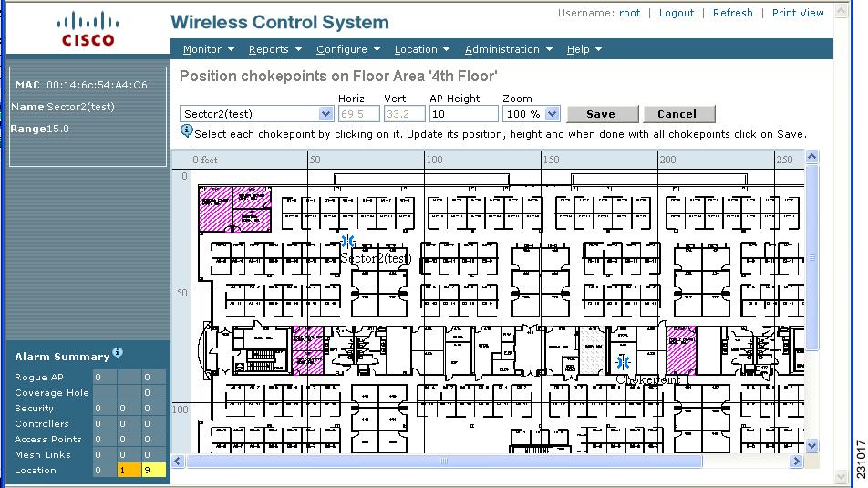
Task: Click the map scroll left arrow
Action: point(178,461)
